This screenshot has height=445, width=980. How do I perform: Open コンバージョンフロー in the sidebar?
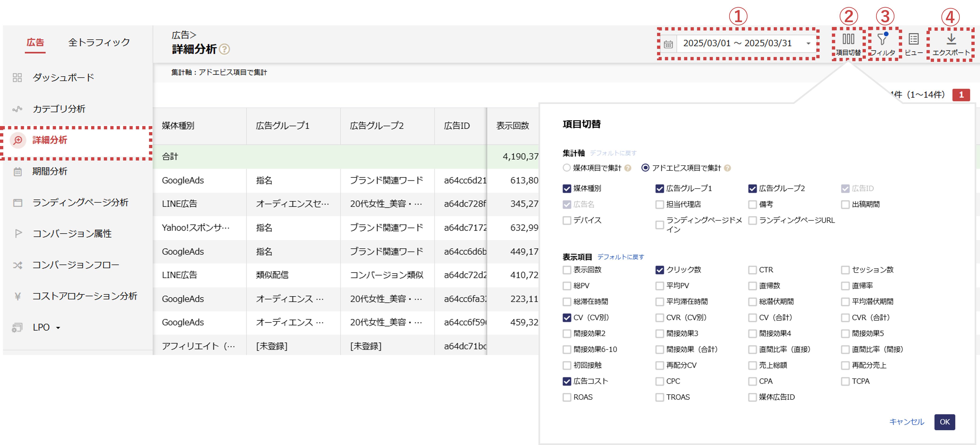pos(76,265)
